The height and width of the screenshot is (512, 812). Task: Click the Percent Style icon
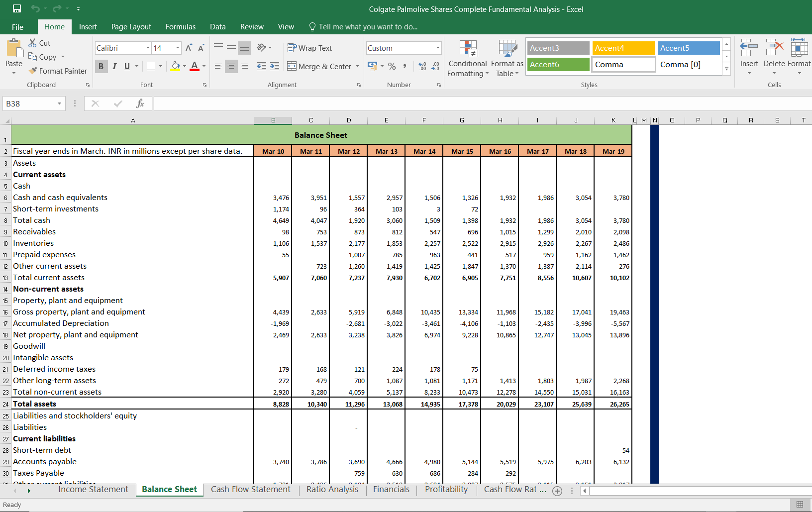[x=392, y=66]
